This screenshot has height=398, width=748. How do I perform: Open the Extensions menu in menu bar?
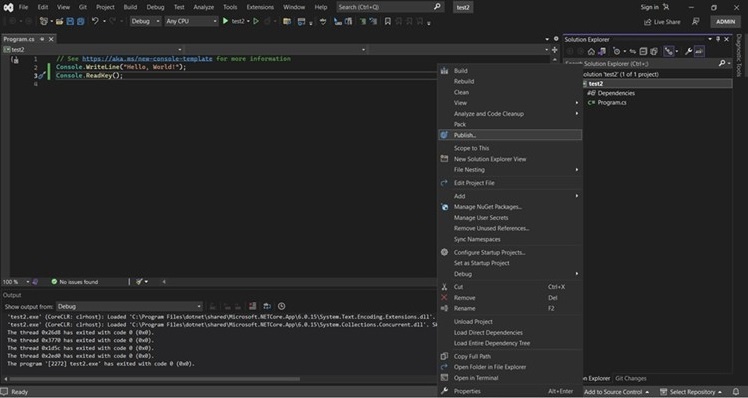(x=260, y=7)
